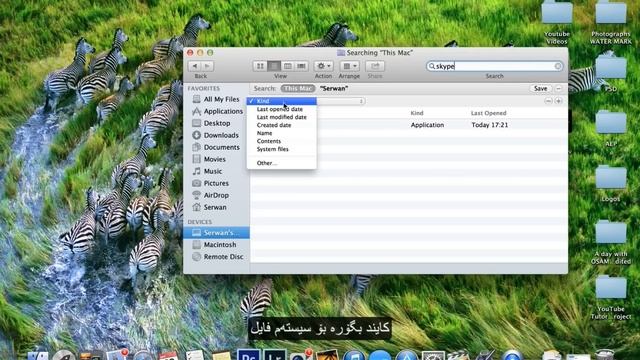The image size is (640, 360).
Task: Open the Arrange dropdown in toolbar
Action: click(349, 66)
